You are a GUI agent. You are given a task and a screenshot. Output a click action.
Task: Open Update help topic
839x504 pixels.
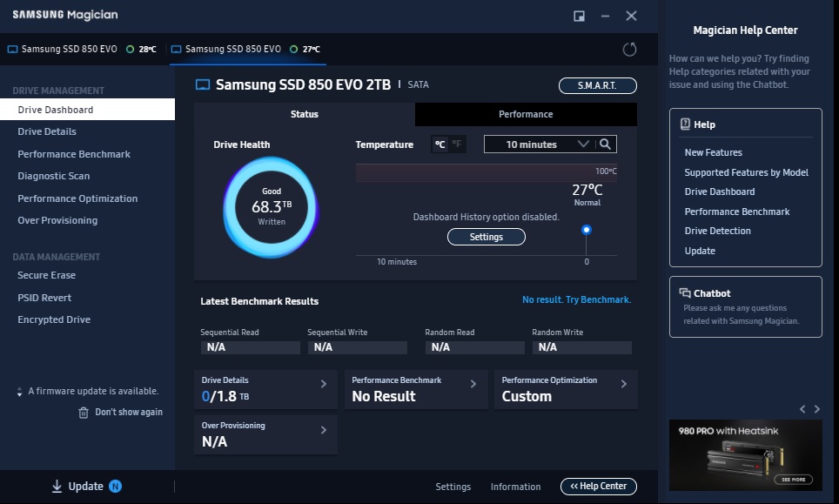[x=700, y=251]
